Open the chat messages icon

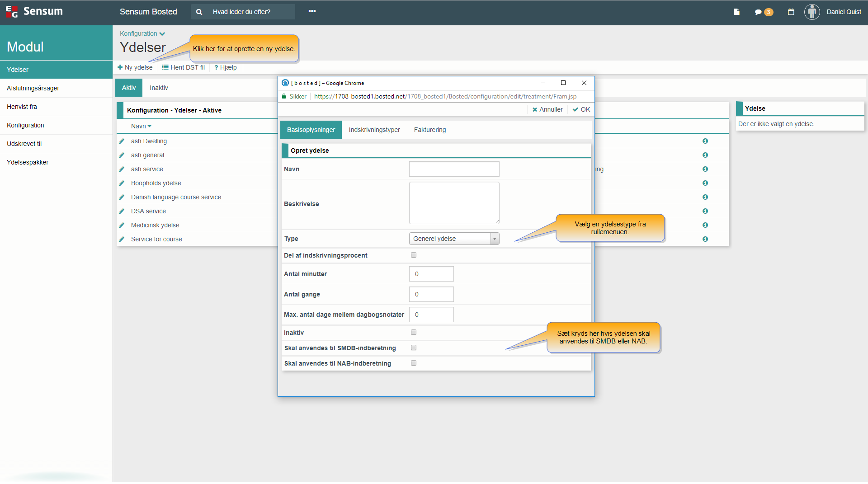(758, 12)
